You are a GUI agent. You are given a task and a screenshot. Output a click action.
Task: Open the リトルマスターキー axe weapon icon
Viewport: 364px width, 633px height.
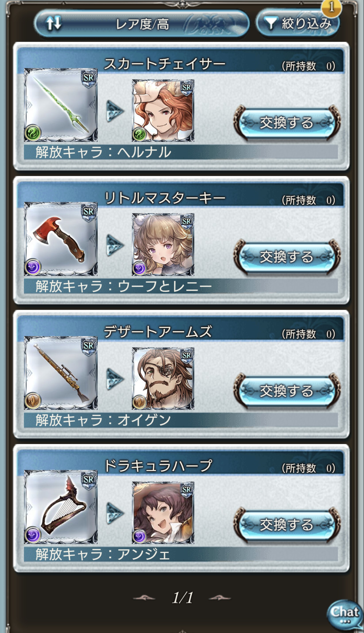pos(61,239)
